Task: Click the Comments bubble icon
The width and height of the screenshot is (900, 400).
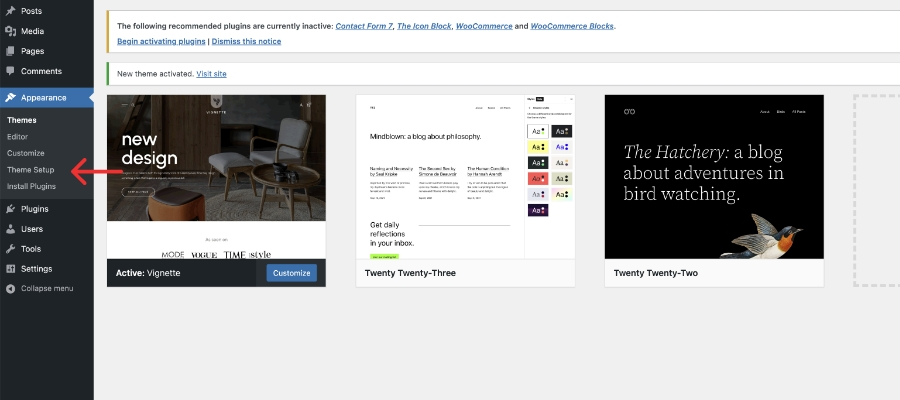Action: [x=10, y=71]
